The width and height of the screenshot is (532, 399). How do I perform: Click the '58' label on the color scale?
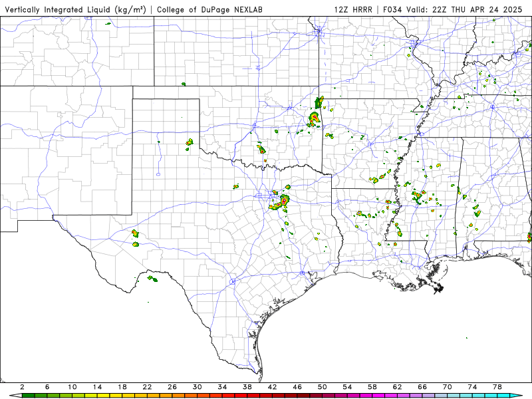372,387
